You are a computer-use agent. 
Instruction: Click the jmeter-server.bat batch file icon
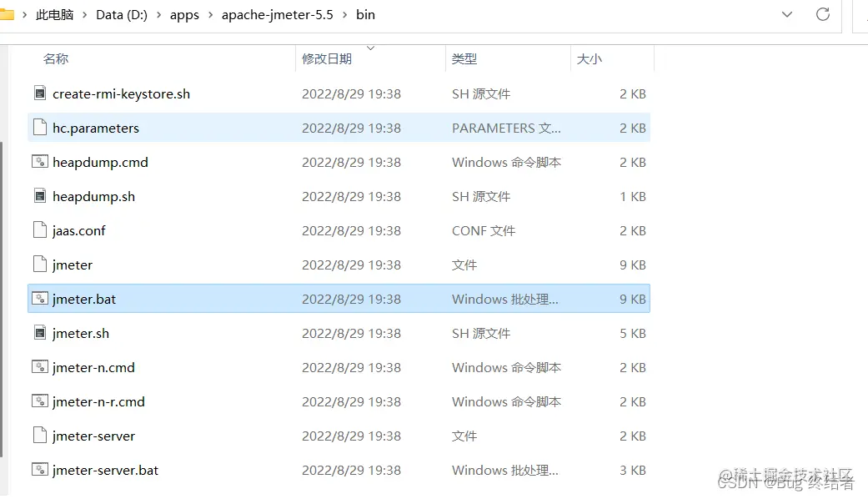[x=40, y=470]
